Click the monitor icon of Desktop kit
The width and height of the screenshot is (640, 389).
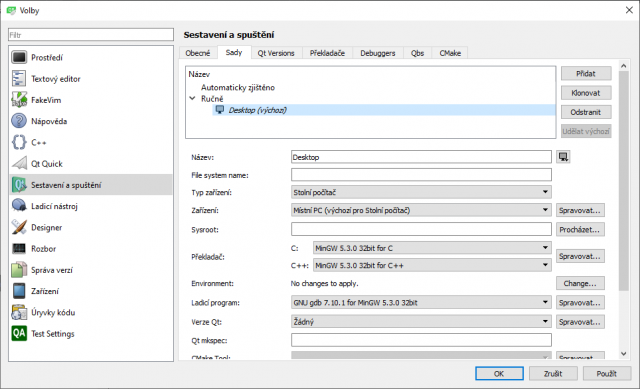pos(220,109)
